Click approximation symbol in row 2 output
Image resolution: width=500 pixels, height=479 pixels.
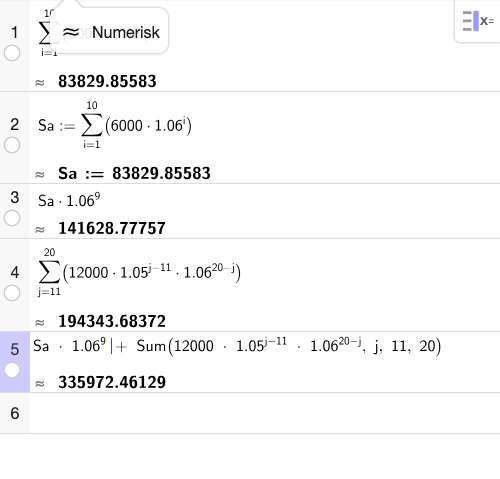[40, 174]
